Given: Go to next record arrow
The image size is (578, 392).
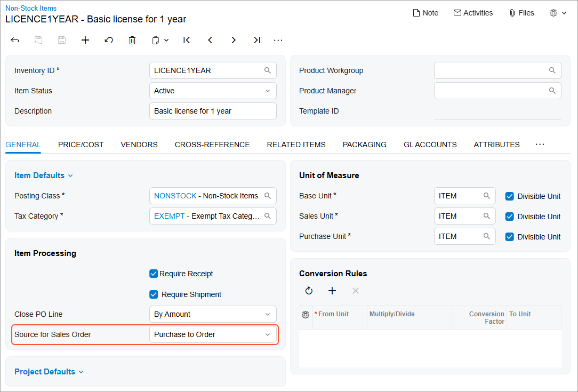Looking at the screenshot, I should (x=234, y=40).
